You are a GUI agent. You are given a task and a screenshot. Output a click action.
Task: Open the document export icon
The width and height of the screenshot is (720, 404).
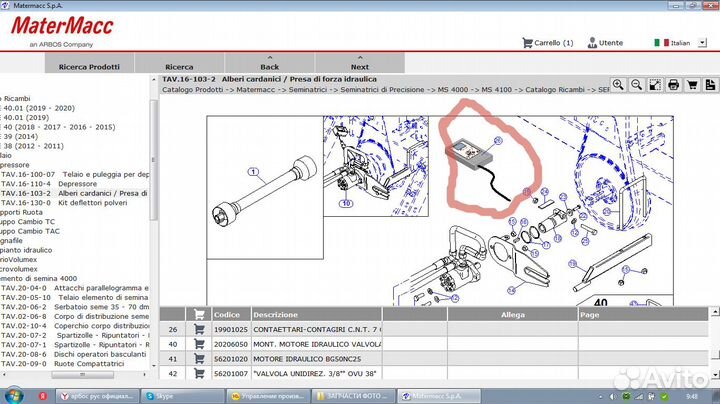click(x=711, y=85)
